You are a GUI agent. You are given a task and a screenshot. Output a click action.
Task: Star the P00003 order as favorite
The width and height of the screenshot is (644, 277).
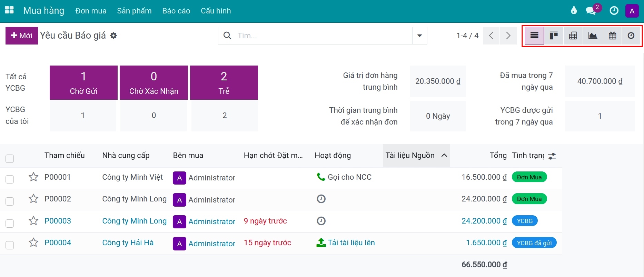point(33,221)
